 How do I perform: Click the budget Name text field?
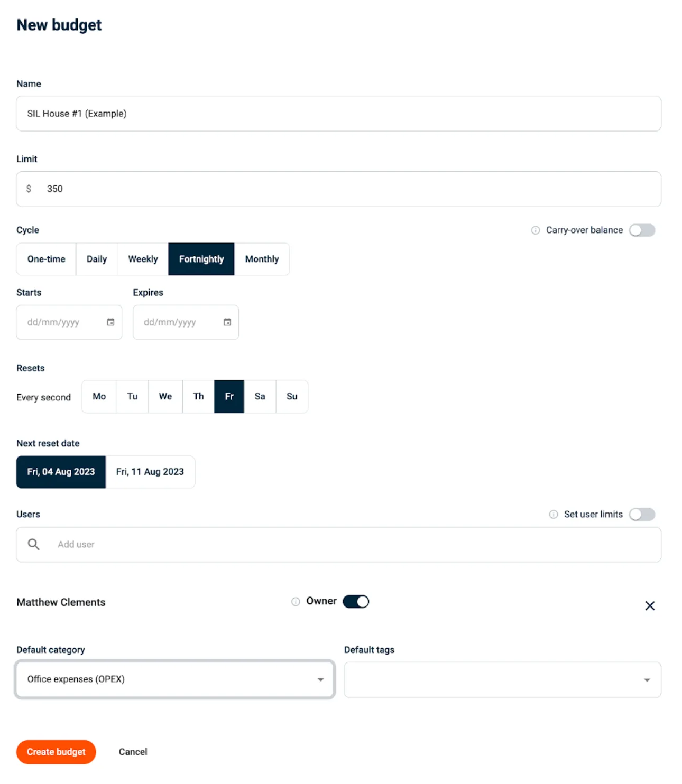338,114
